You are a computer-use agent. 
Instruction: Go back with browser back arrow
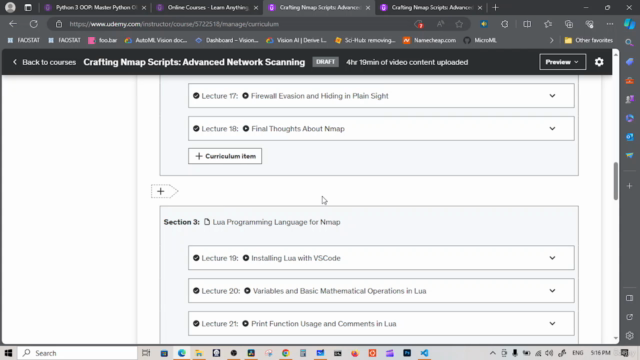pos(13,24)
